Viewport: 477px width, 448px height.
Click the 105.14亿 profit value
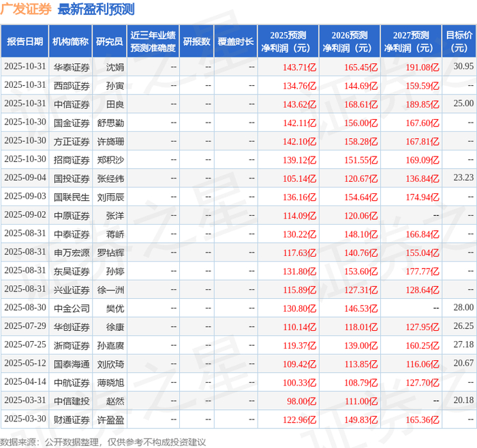[300, 178]
